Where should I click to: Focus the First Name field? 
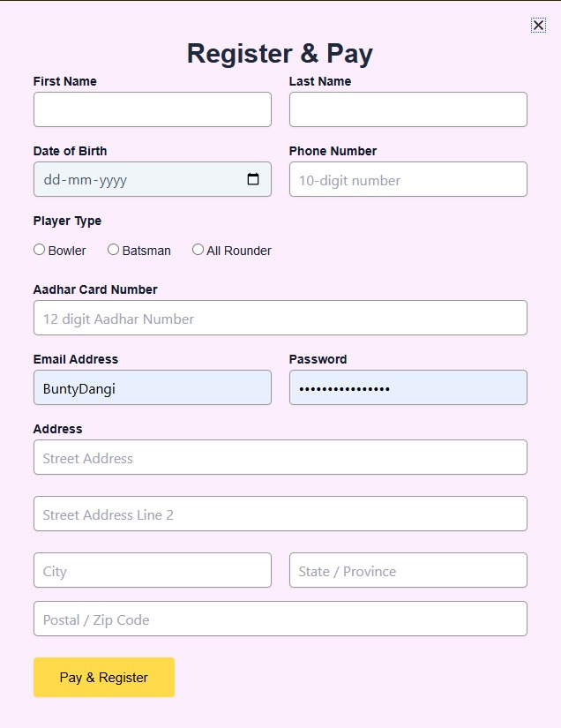[153, 109]
